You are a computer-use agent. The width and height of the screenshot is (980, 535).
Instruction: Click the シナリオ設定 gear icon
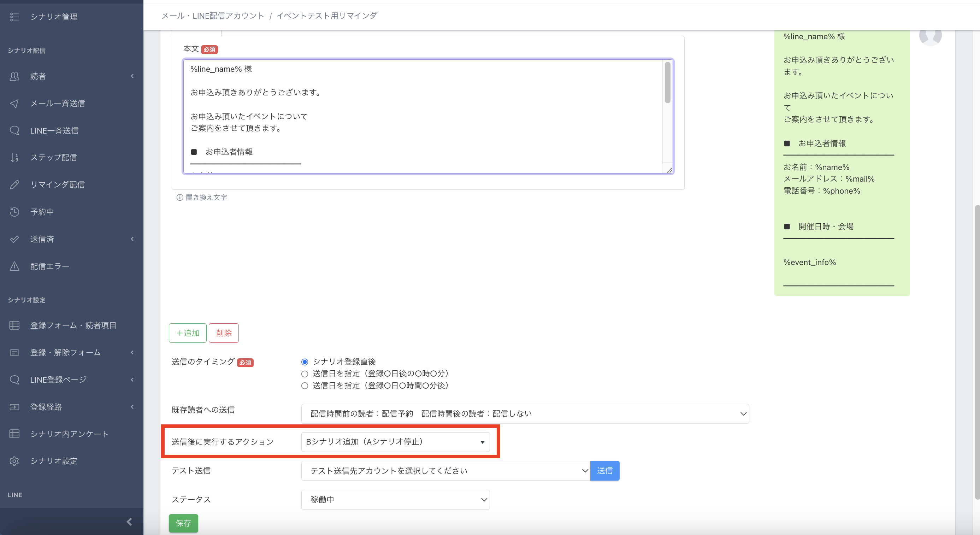point(14,461)
